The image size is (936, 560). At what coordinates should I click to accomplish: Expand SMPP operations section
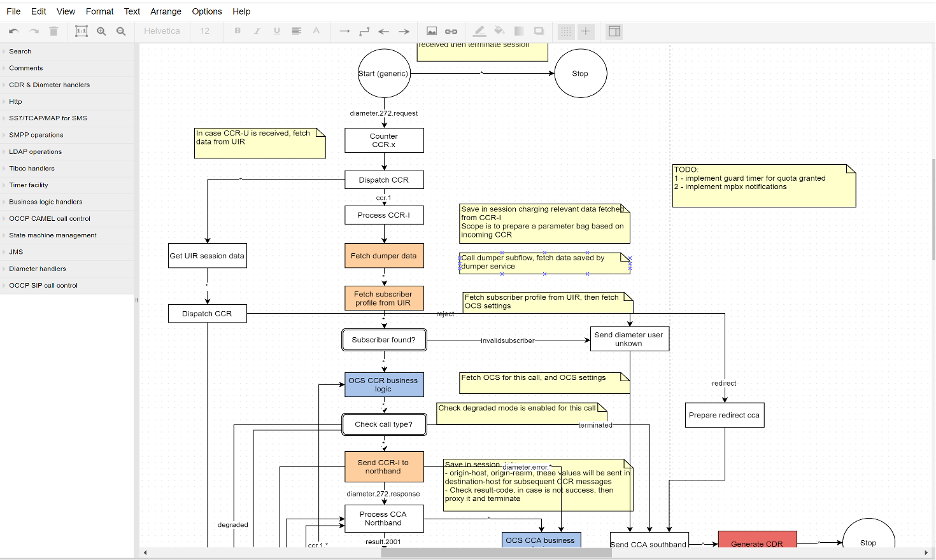click(x=67, y=135)
